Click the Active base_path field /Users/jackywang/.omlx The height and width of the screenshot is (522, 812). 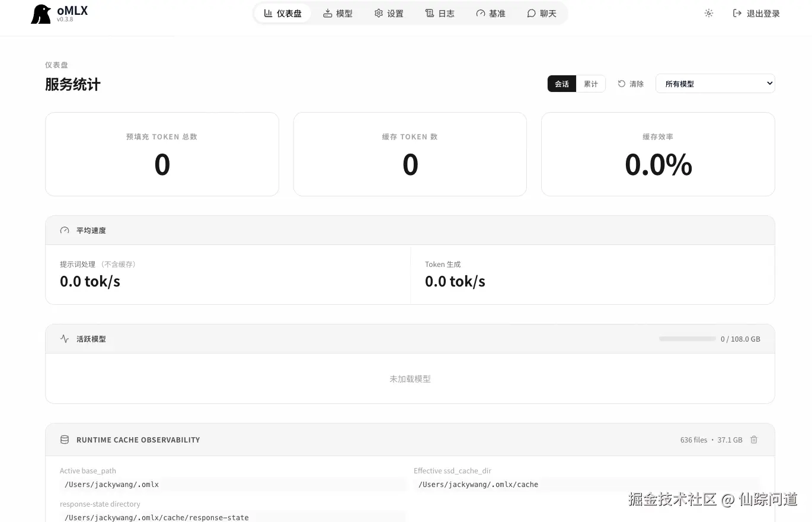tap(232, 485)
